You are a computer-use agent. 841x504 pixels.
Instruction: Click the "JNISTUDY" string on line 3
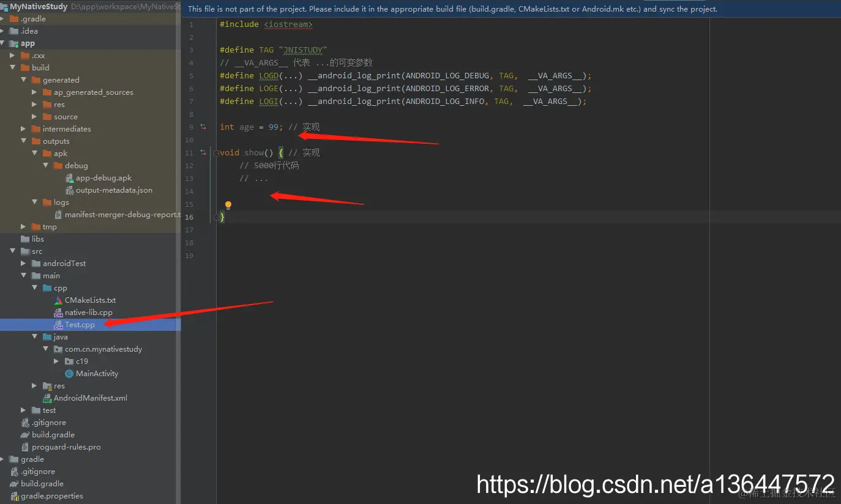pos(303,50)
